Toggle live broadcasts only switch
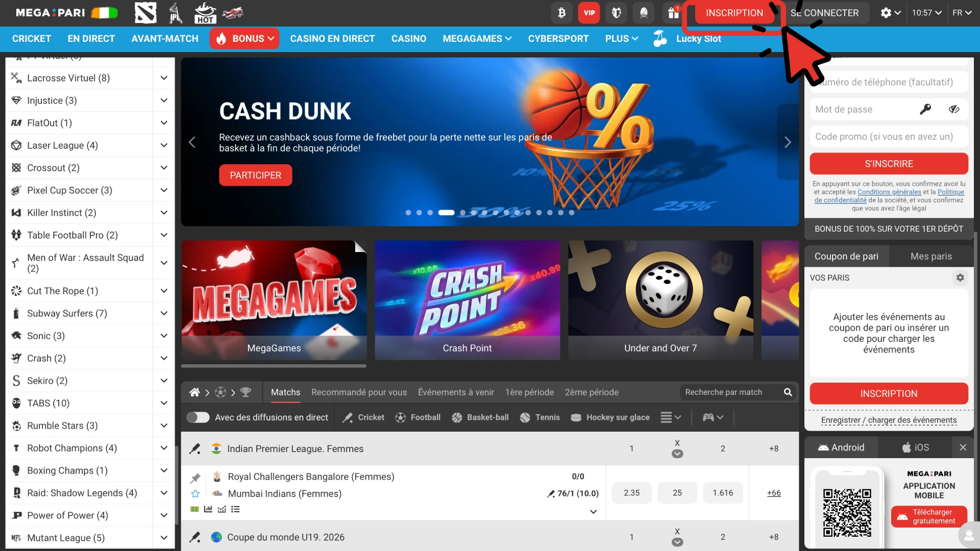 (198, 417)
